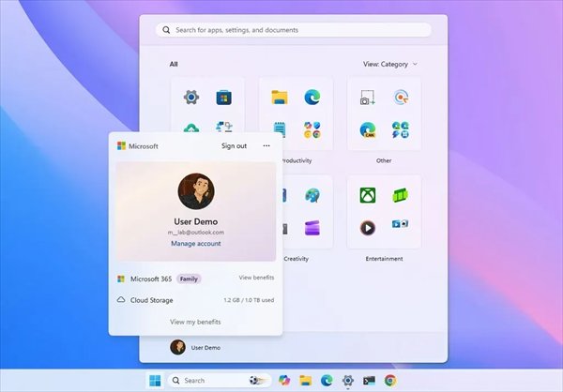Image resolution: width=563 pixels, height=392 pixels.
Task: Open Terminal from the taskbar
Action: (369, 380)
